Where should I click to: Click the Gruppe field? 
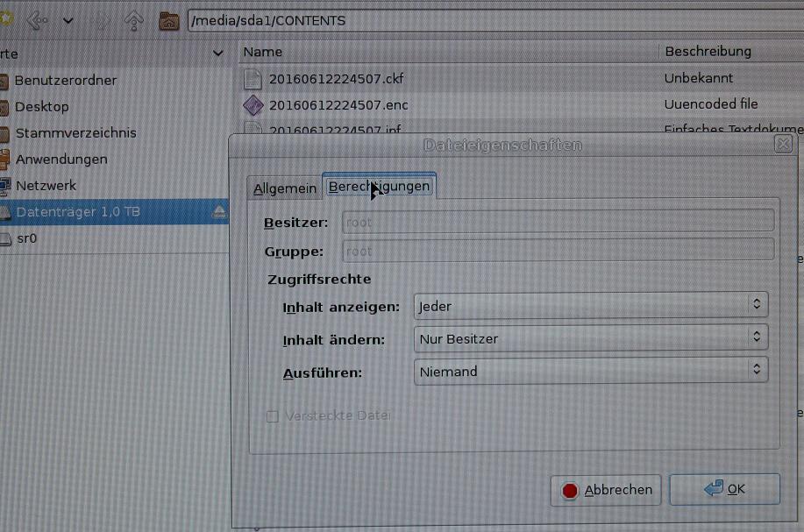tap(558, 252)
